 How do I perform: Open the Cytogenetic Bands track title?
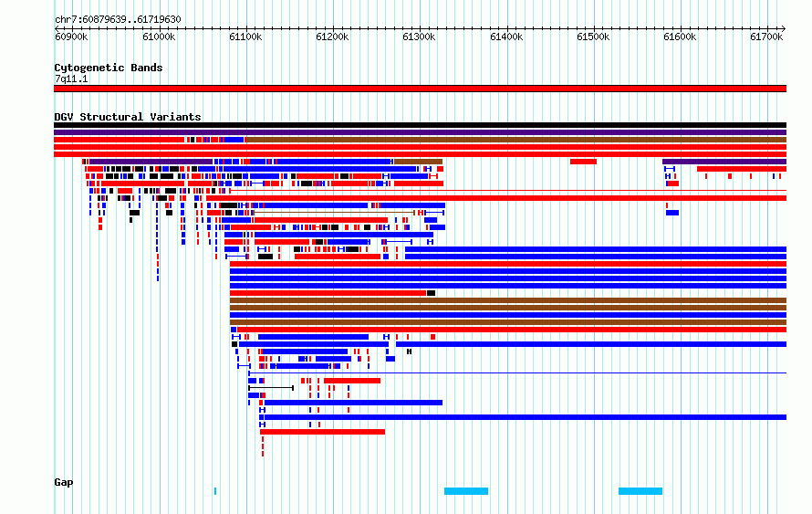click(x=109, y=68)
